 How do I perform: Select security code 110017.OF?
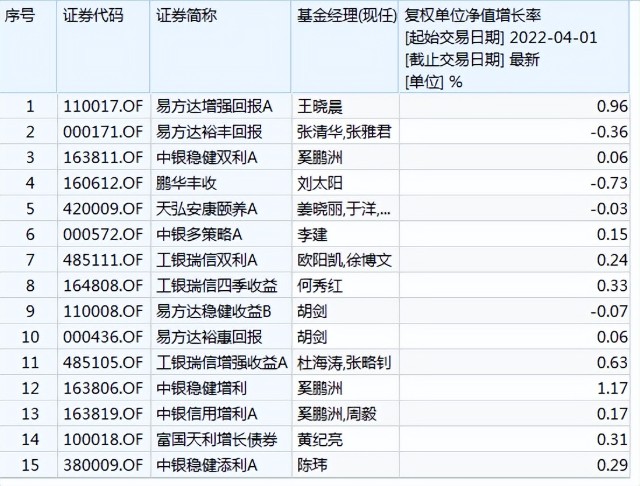[103, 107]
